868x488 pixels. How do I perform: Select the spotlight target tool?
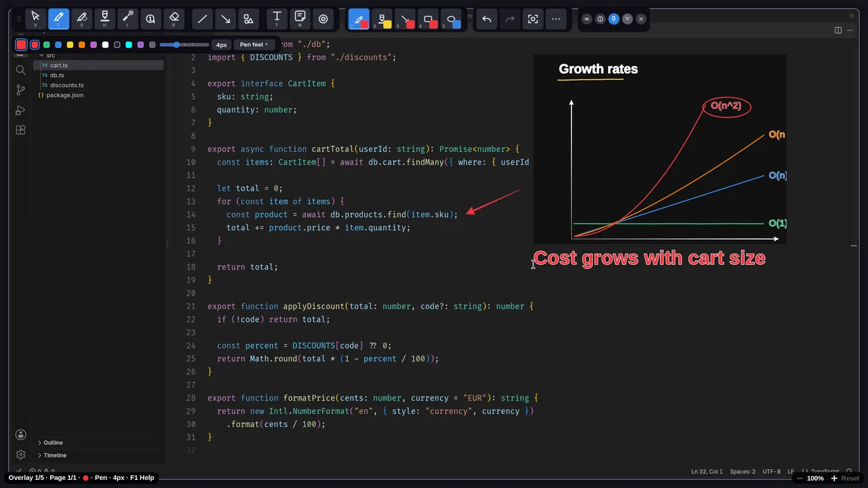[x=323, y=19]
